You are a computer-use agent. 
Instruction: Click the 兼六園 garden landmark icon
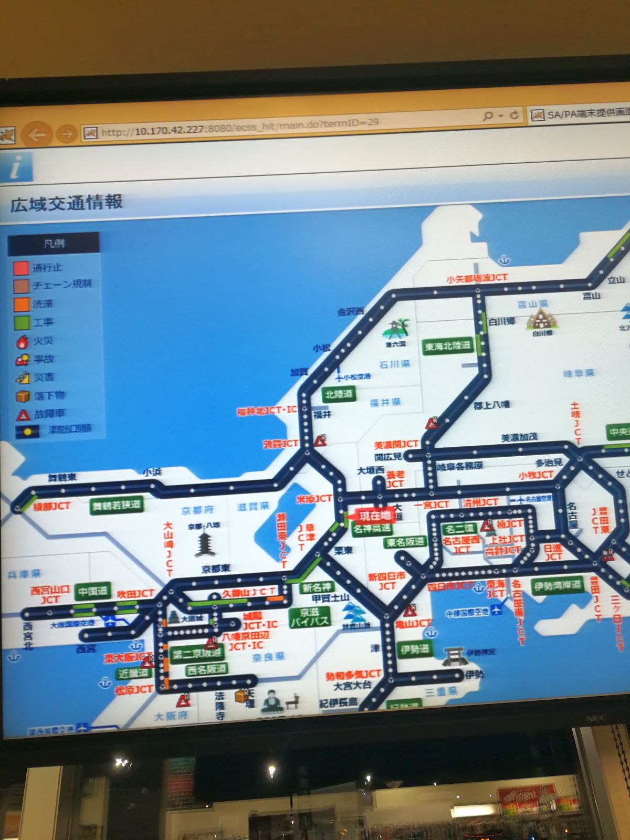(396, 328)
